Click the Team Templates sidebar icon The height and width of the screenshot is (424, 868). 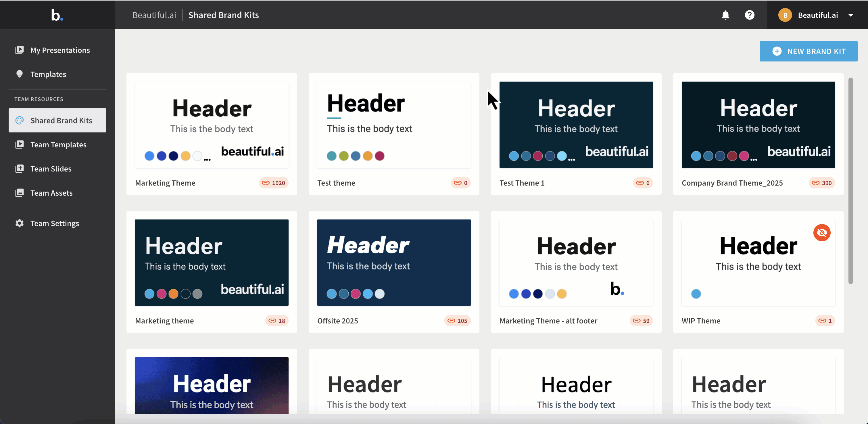pyautogui.click(x=20, y=144)
